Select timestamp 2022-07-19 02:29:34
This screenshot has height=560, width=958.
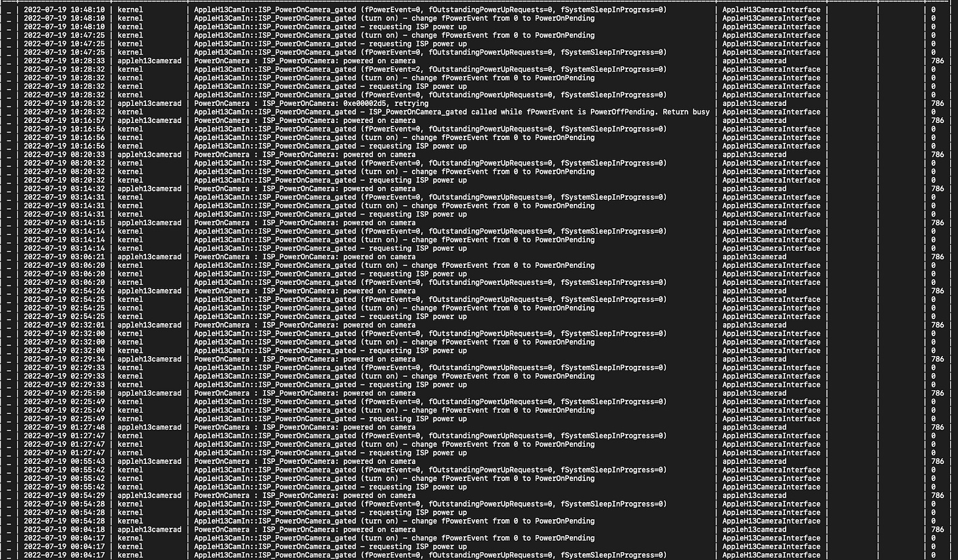click(64, 359)
